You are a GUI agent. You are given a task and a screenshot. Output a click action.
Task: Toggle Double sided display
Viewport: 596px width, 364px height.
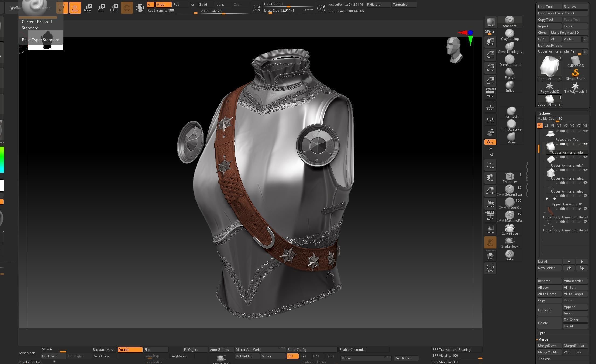coord(130,350)
